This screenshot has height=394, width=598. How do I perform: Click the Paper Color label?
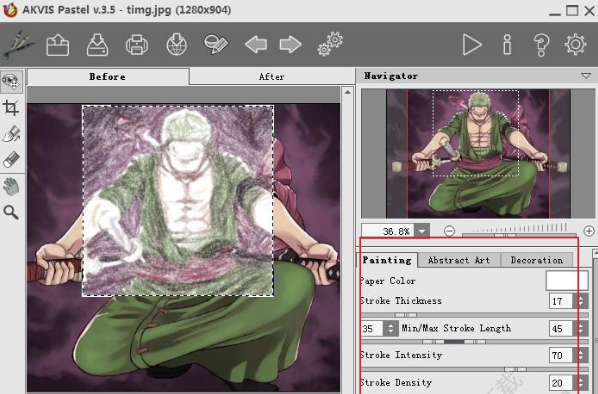pos(388,281)
